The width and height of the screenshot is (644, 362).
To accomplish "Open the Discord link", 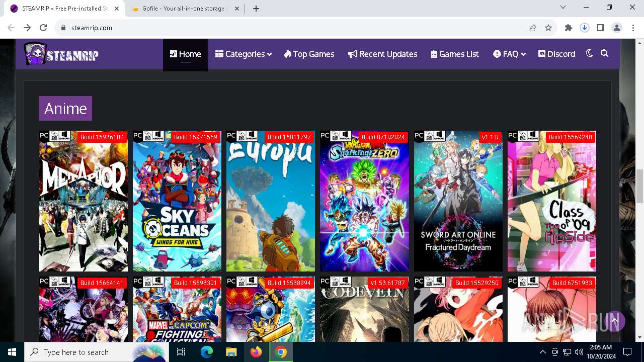I will 556,54.
